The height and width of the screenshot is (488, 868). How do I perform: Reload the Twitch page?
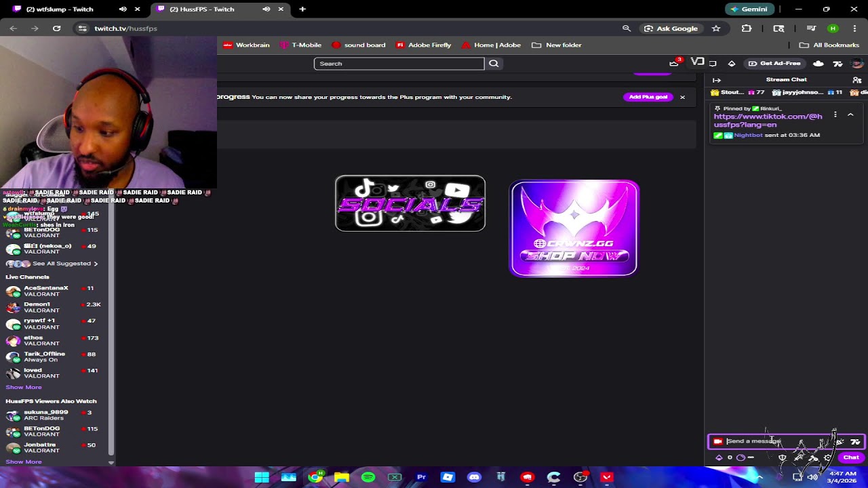tap(57, 28)
